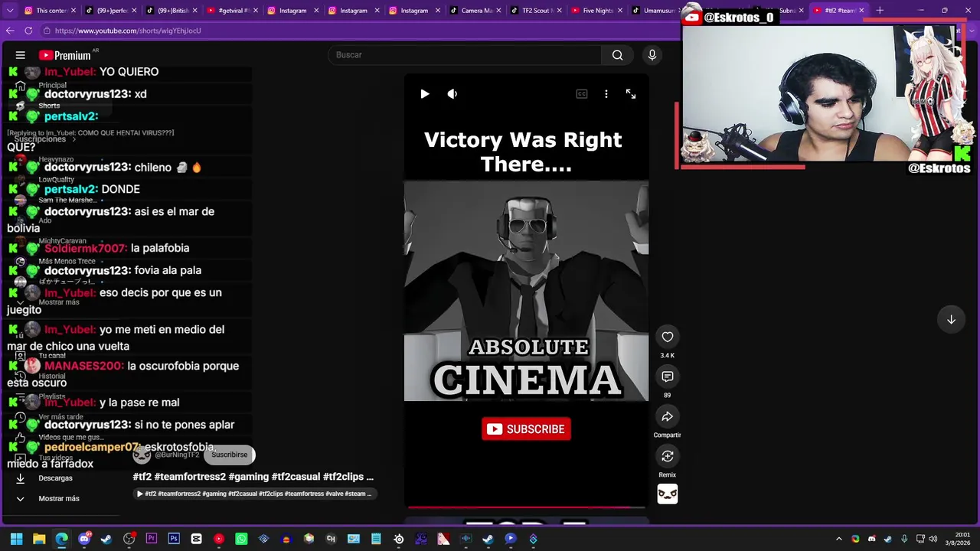The width and height of the screenshot is (980, 551).
Task: Switch to the '#getviral' YouTube tab
Action: pyautogui.click(x=231, y=11)
